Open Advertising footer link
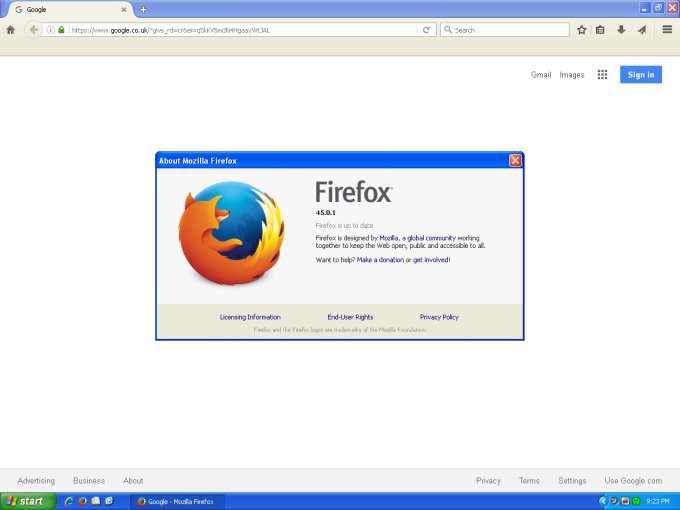 pyautogui.click(x=36, y=481)
